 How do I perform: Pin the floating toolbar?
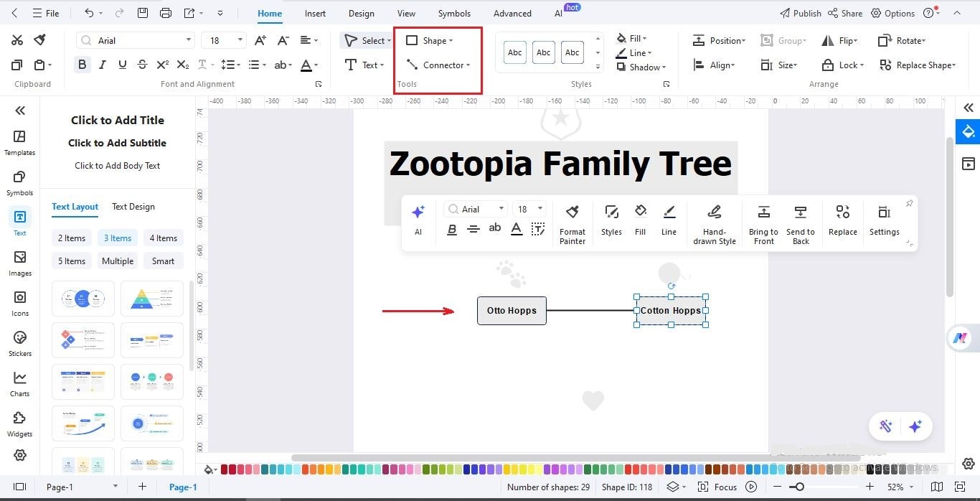[909, 204]
